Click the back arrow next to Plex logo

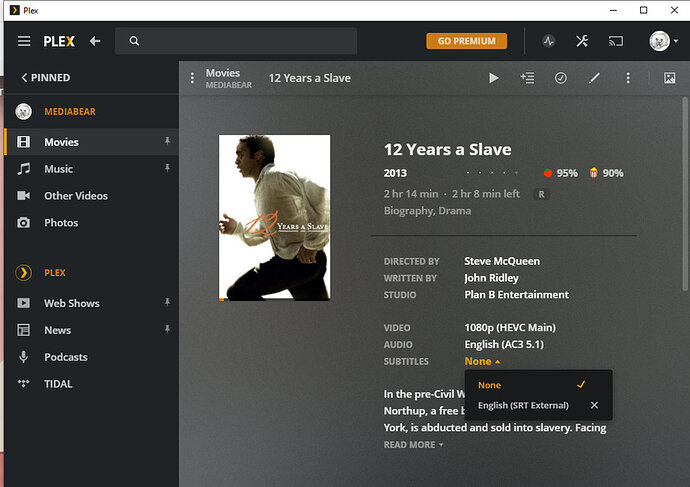pos(95,41)
